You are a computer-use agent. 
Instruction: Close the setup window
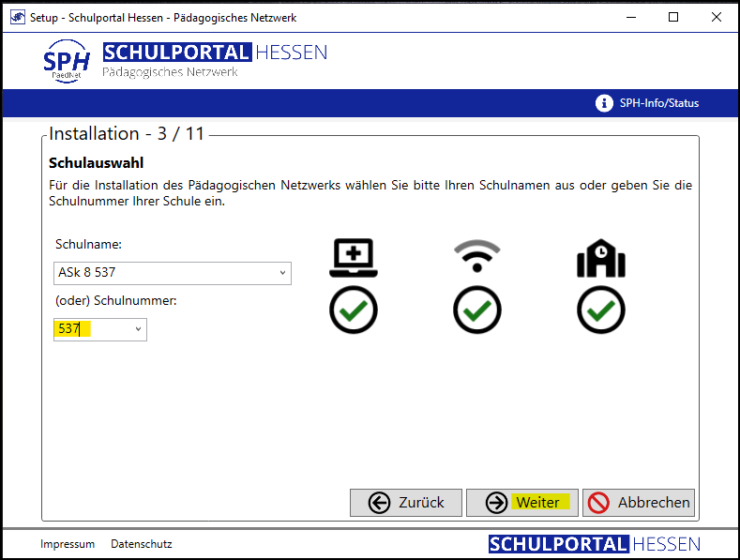click(716, 18)
